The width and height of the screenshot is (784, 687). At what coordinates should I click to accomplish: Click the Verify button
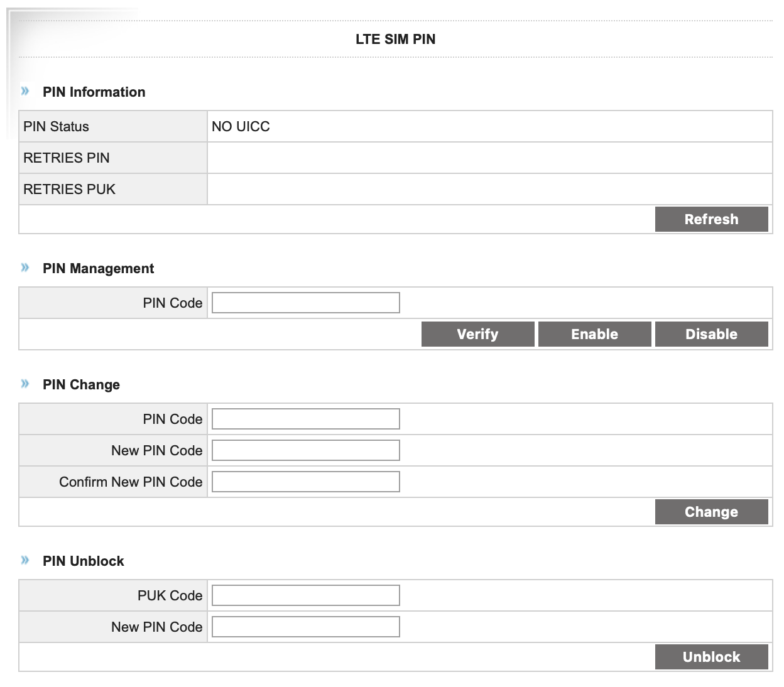tap(477, 334)
